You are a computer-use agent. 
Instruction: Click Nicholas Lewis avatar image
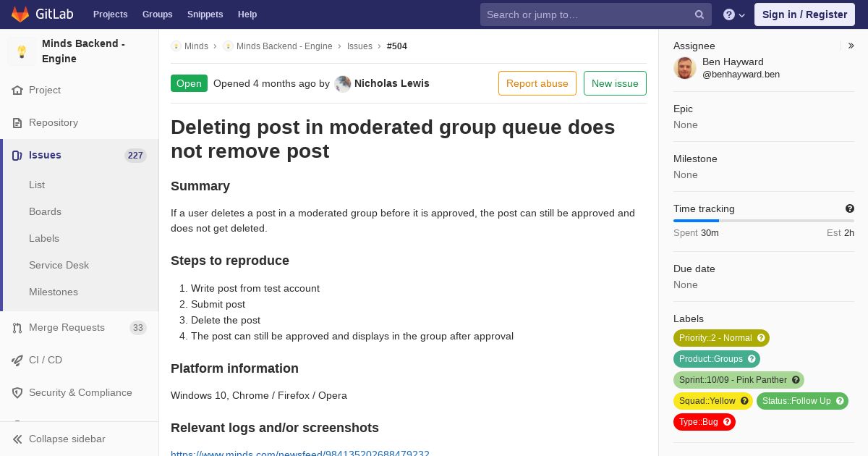coord(343,84)
